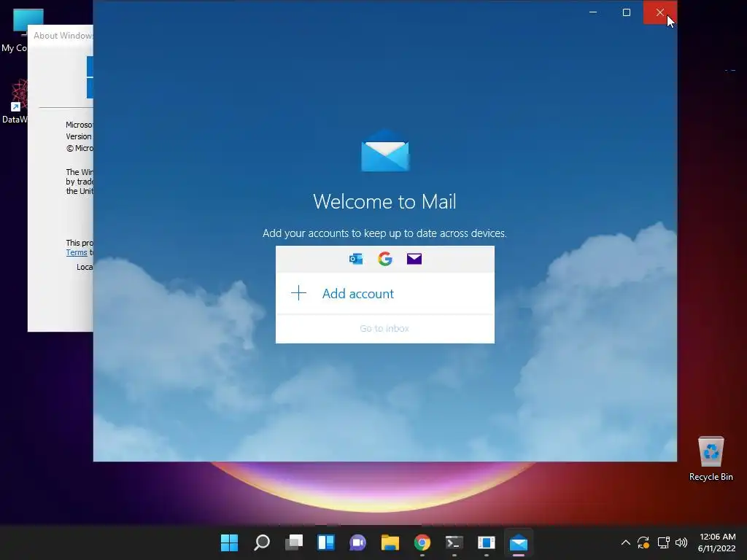Open File Explorer from the taskbar
This screenshot has height=560, width=747.
[390, 542]
